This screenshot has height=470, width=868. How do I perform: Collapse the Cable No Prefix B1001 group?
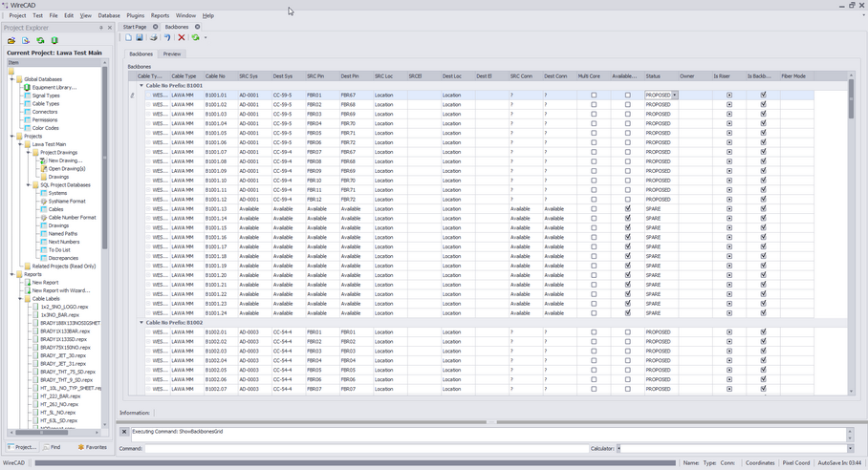pyautogui.click(x=141, y=86)
